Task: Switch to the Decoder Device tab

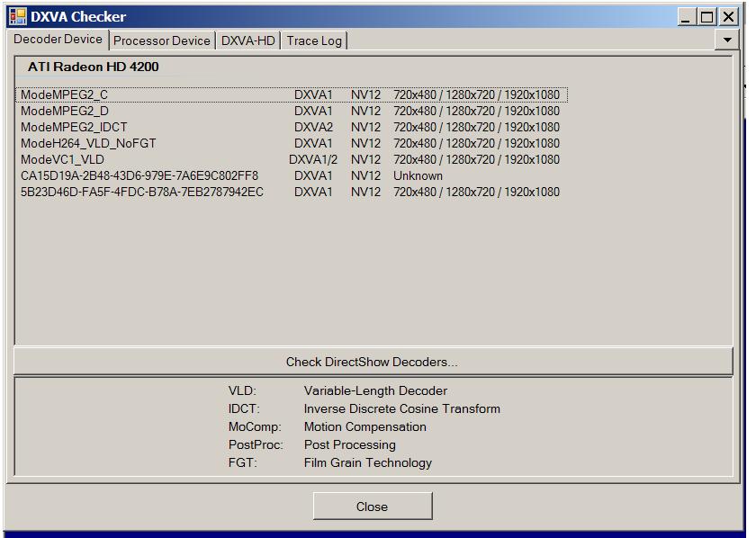Action: (x=58, y=39)
